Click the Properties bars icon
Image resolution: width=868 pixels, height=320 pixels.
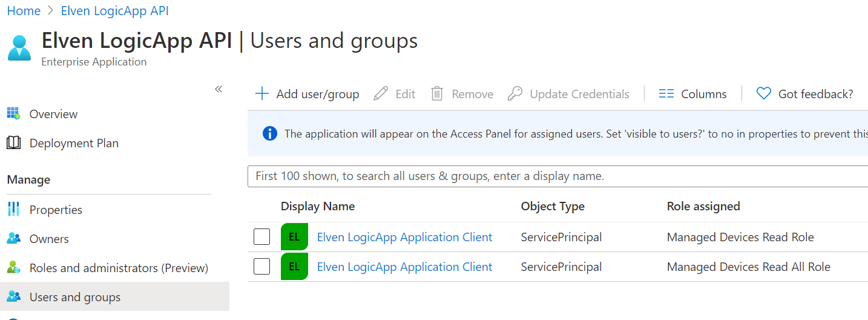(13, 210)
